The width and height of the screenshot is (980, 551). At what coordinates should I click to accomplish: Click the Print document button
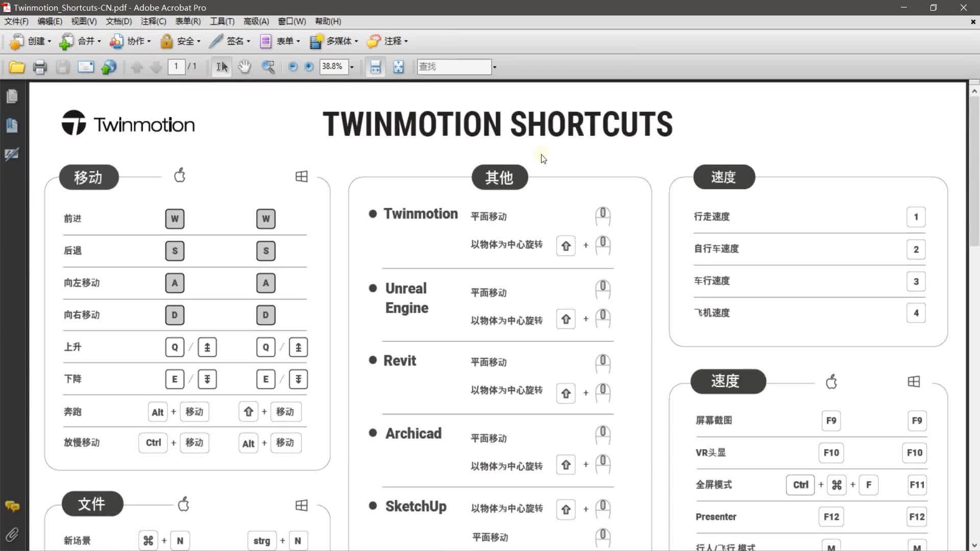[x=40, y=66]
